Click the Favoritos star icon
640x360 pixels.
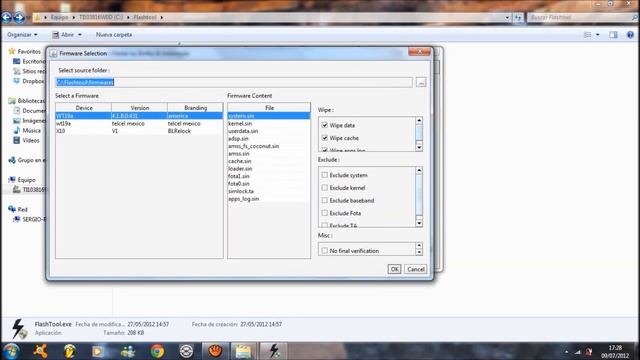(x=11, y=51)
